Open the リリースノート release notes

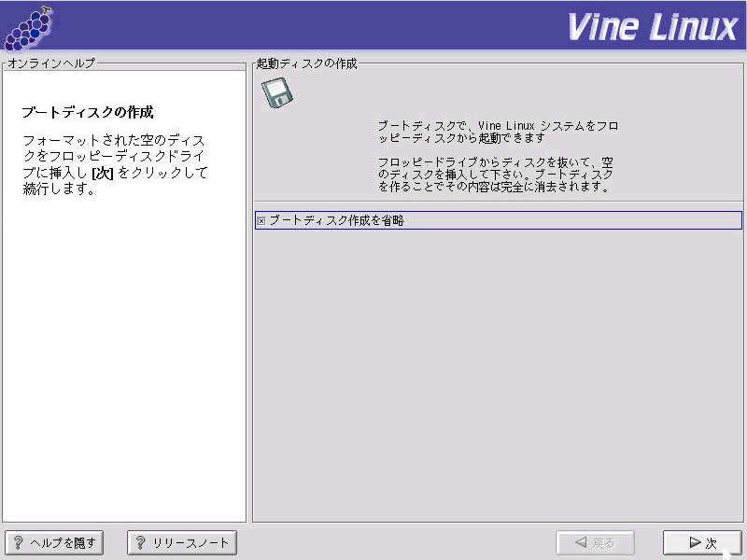tap(182, 543)
